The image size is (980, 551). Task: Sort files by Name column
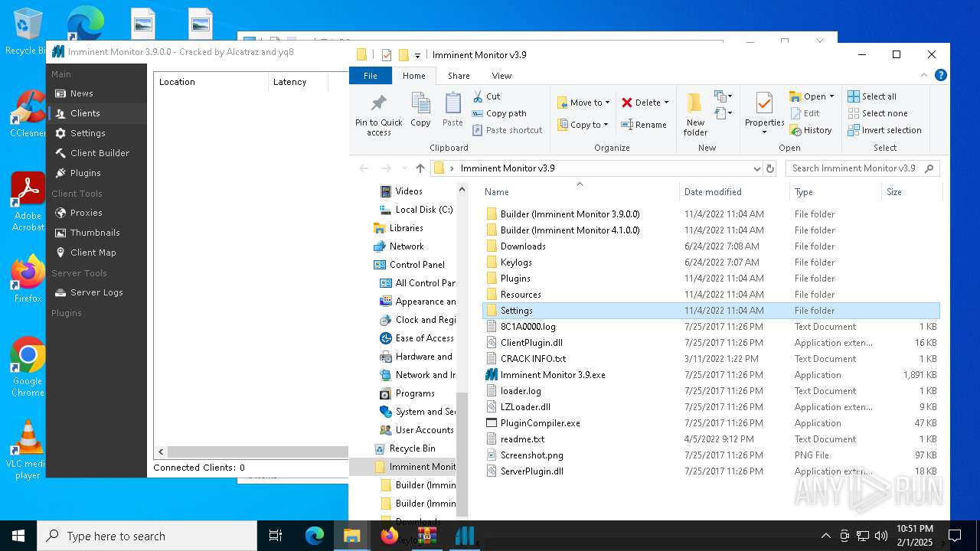pyautogui.click(x=580, y=192)
